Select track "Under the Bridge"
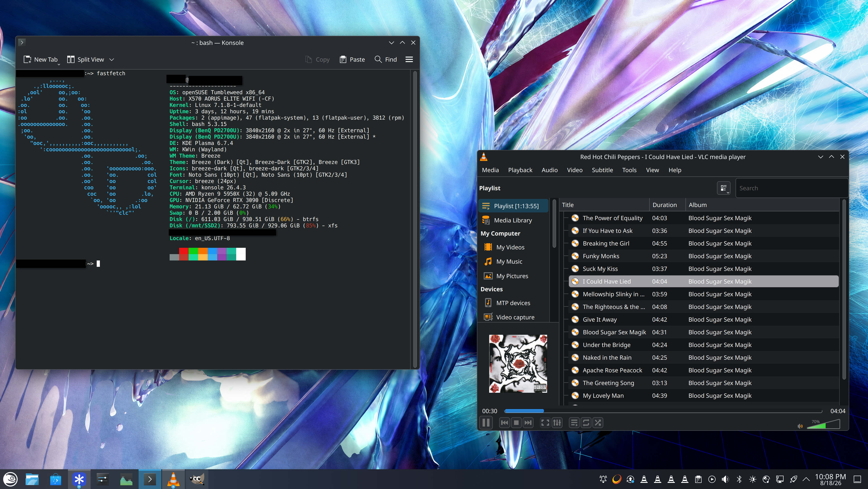868x489 pixels. click(704, 345)
